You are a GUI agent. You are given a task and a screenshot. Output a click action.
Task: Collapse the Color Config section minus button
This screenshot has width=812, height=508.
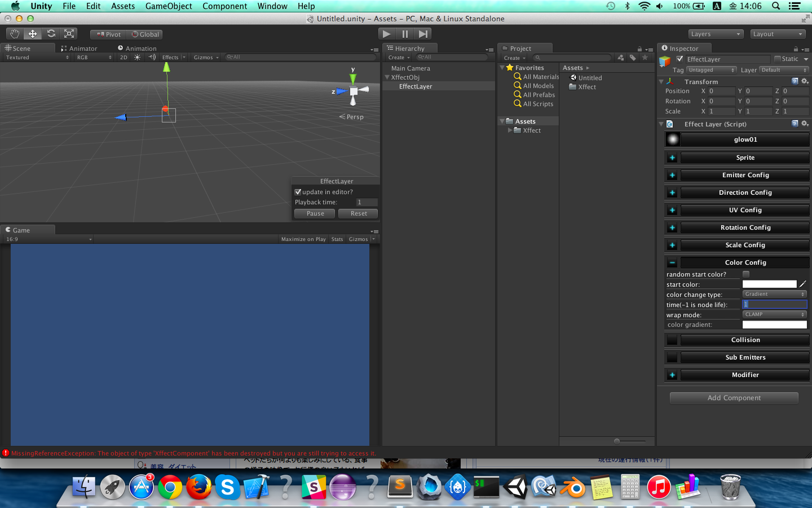coord(672,262)
